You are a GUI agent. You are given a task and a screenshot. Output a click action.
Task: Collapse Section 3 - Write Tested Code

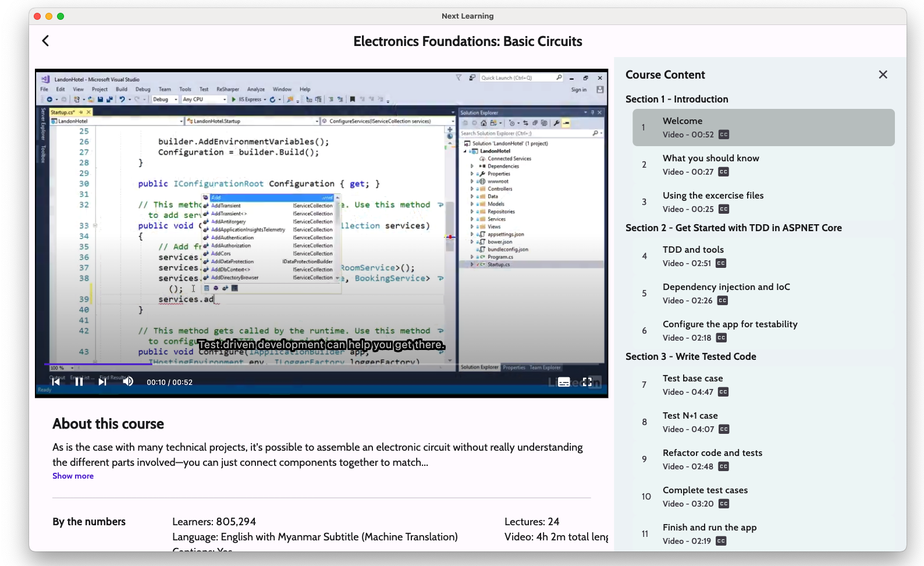coord(690,356)
